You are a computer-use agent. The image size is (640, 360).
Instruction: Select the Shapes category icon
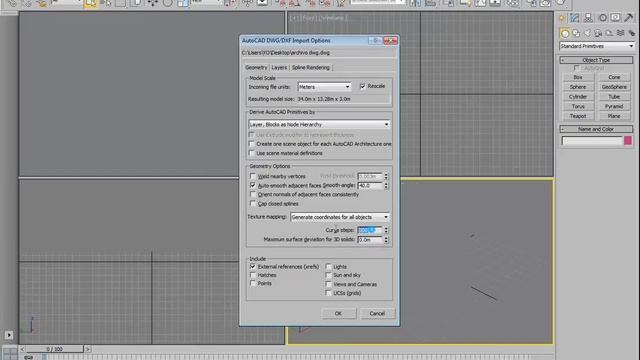coord(576,33)
